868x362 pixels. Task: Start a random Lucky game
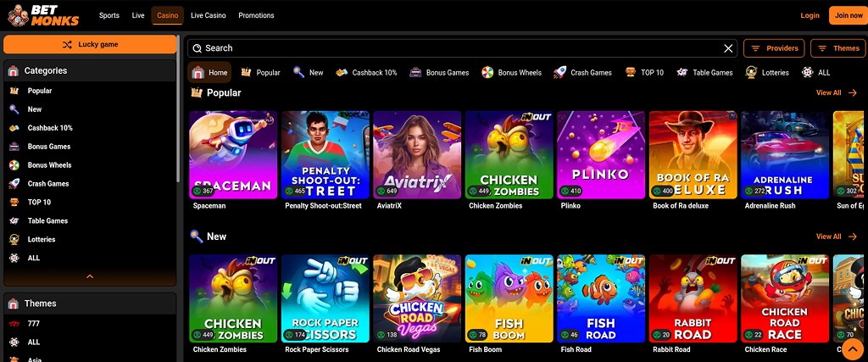coord(90,44)
